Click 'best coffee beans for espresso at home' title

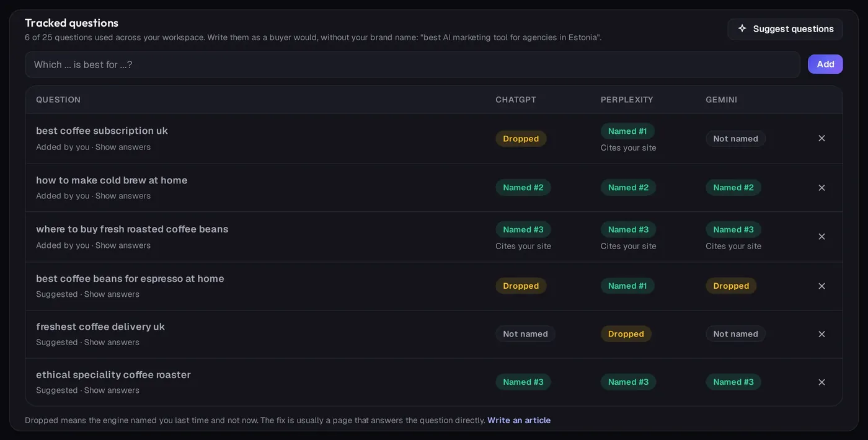tap(130, 279)
